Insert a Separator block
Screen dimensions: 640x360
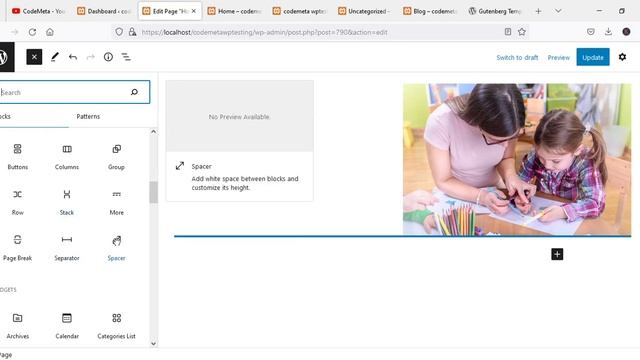(x=67, y=248)
